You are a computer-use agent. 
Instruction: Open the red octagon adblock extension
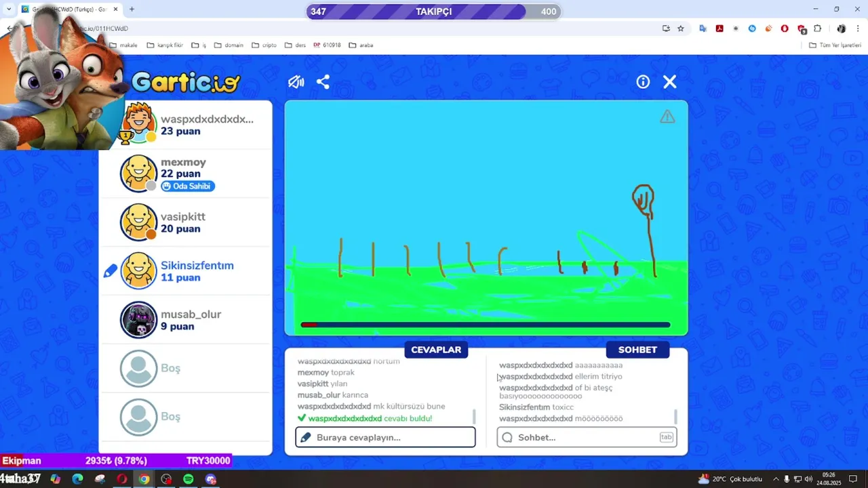(x=785, y=28)
